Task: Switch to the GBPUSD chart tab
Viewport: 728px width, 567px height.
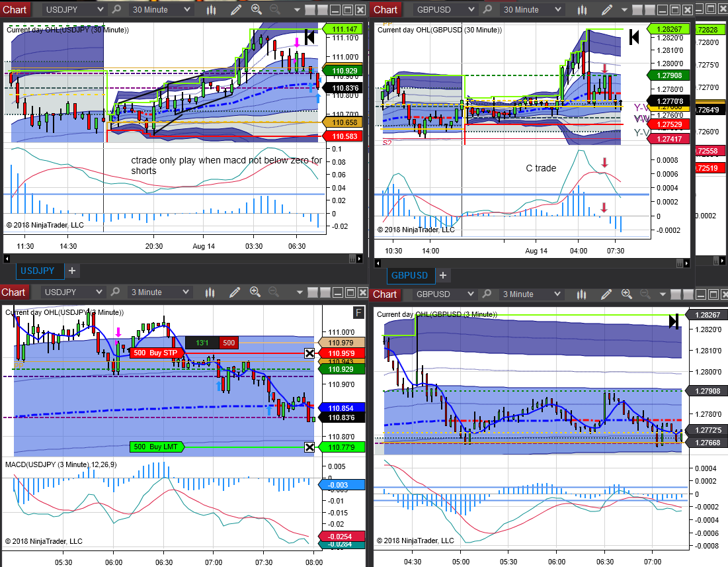Action: click(x=409, y=275)
